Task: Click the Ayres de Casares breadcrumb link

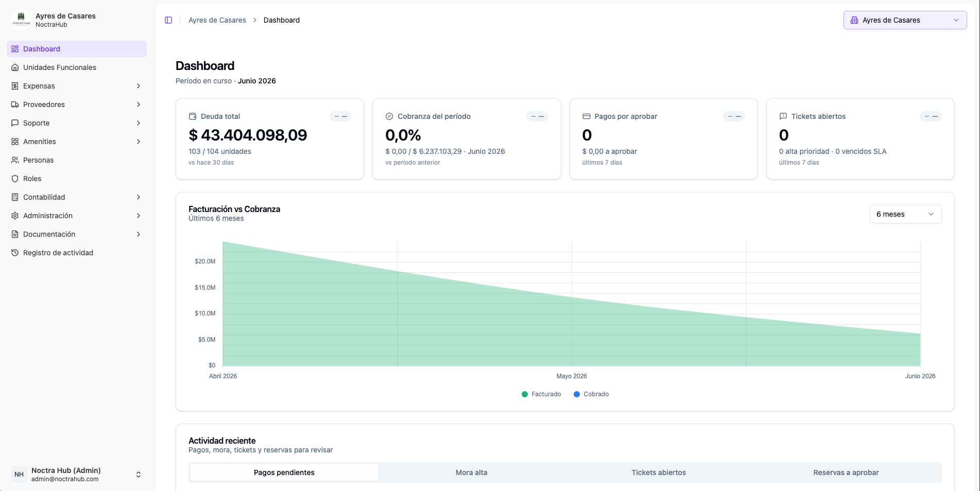Action: 217,20
